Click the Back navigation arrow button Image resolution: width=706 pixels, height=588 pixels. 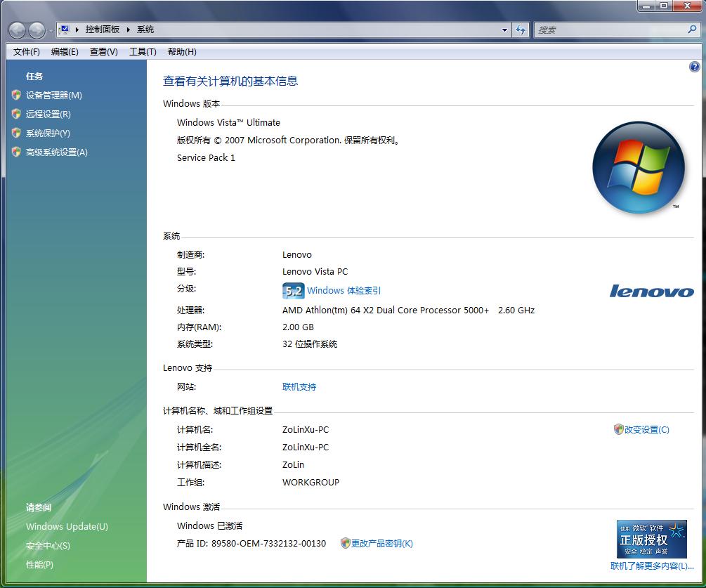pyautogui.click(x=17, y=30)
